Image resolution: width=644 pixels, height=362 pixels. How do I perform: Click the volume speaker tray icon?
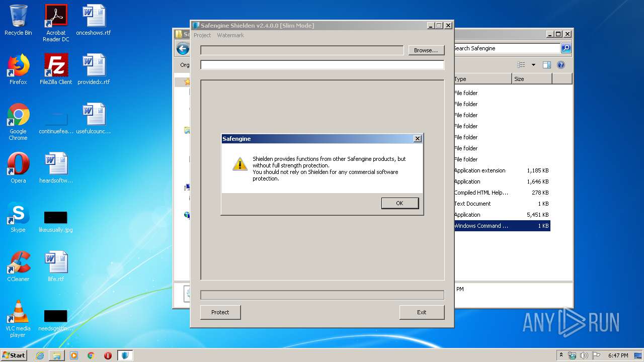(584, 355)
